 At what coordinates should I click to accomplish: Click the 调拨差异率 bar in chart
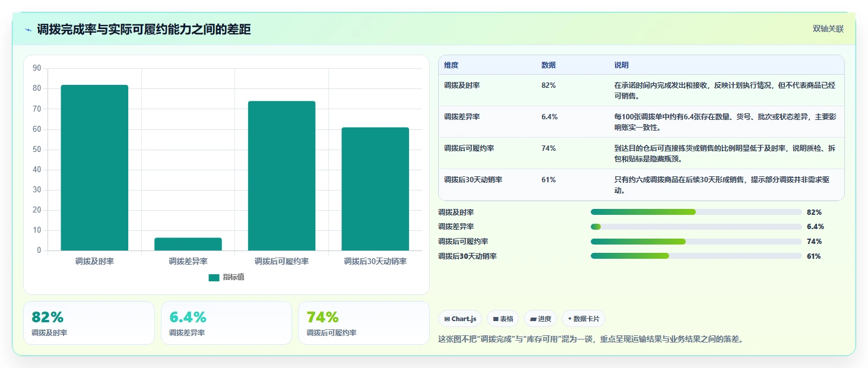click(188, 244)
